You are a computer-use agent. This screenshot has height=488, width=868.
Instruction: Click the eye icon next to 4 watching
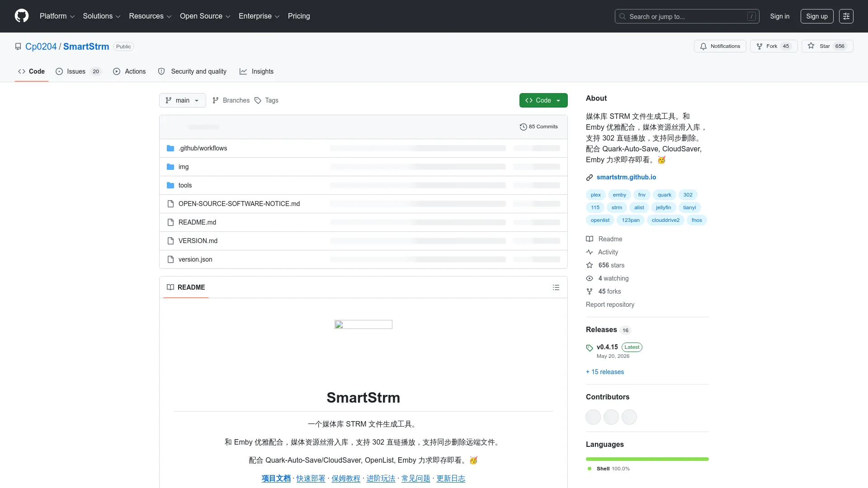pos(590,278)
